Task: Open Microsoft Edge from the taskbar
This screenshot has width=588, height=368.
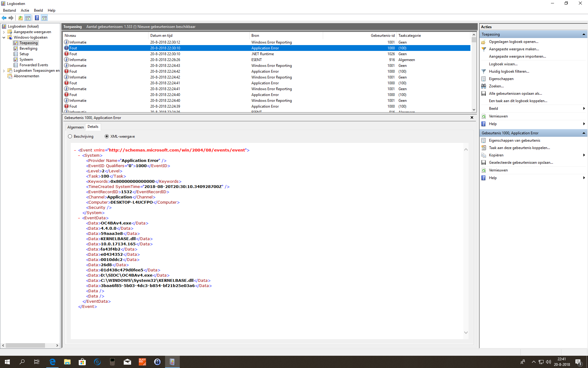Action: point(52,362)
